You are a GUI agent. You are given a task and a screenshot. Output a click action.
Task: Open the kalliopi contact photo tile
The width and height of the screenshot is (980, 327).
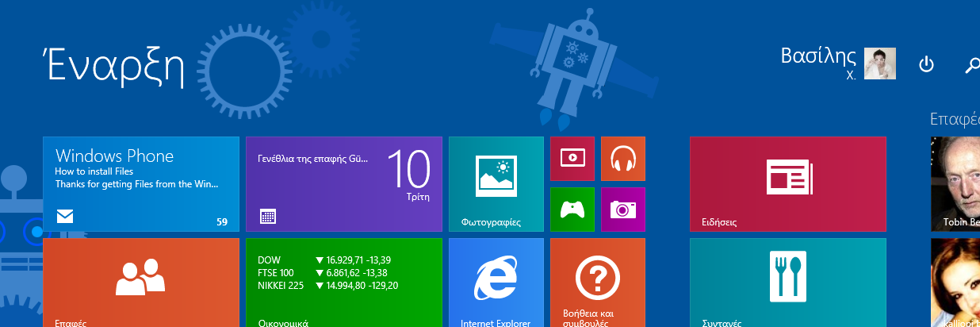click(x=955, y=283)
